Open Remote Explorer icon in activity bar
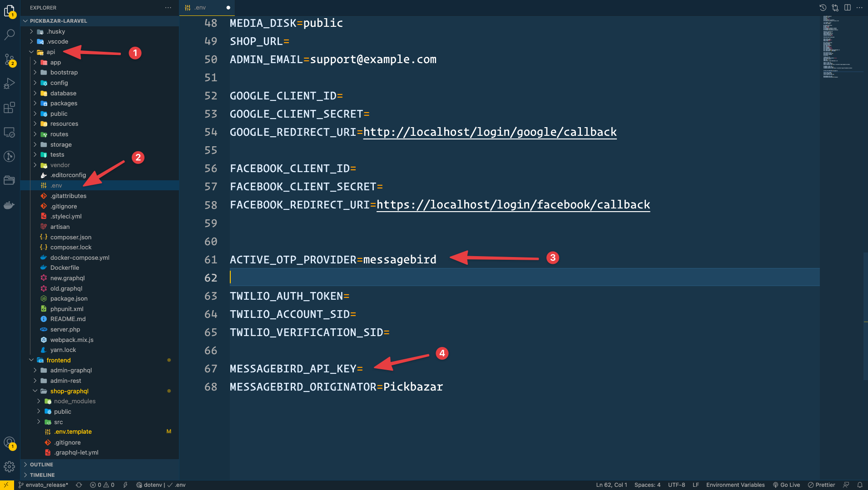The width and height of the screenshot is (868, 490). pos(10,132)
